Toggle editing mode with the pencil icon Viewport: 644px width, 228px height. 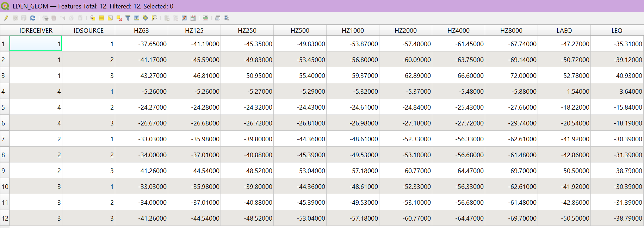pyautogui.click(x=6, y=18)
